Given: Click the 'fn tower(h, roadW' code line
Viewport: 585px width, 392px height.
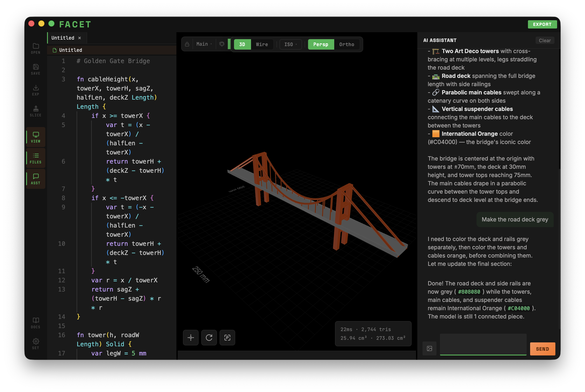Looking at the screenshot, I should (x=108, y=335).
